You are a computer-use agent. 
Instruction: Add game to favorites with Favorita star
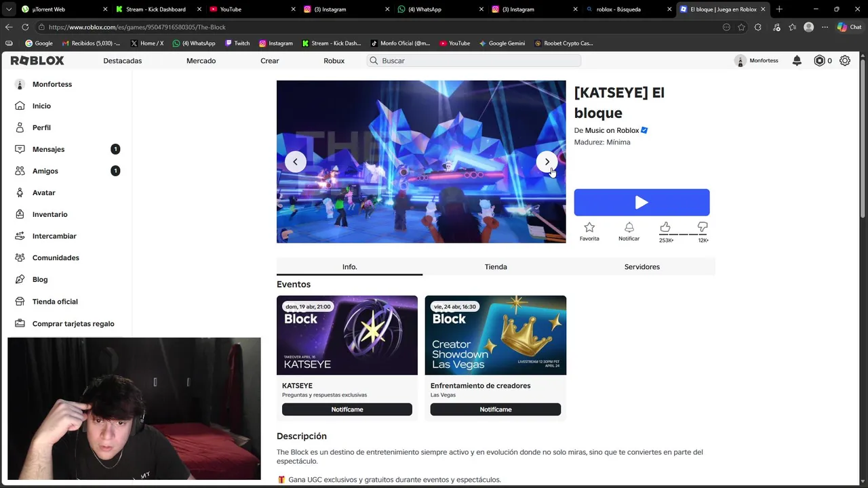[x=589, y=227]
